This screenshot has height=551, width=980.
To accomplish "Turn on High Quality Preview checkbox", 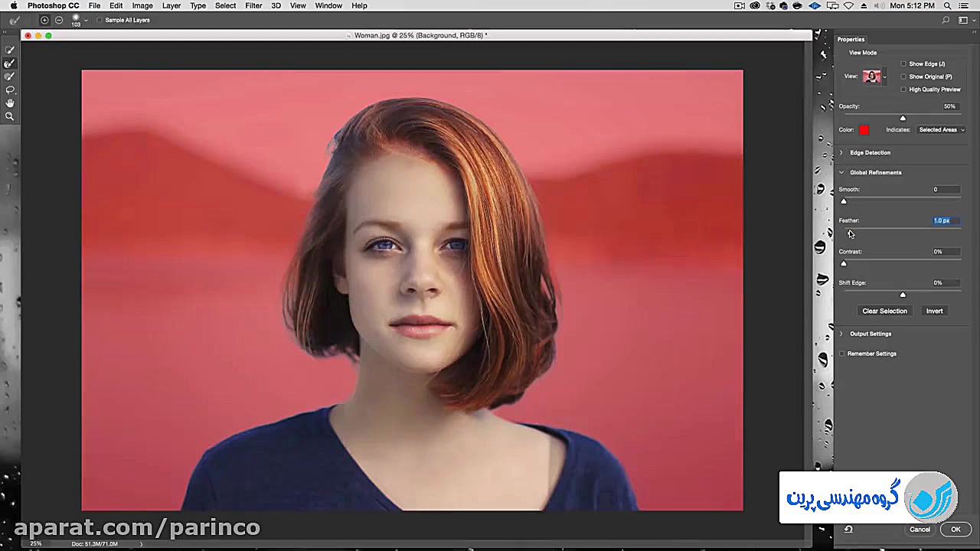I will pyautogui.click(x=903, y=90).
